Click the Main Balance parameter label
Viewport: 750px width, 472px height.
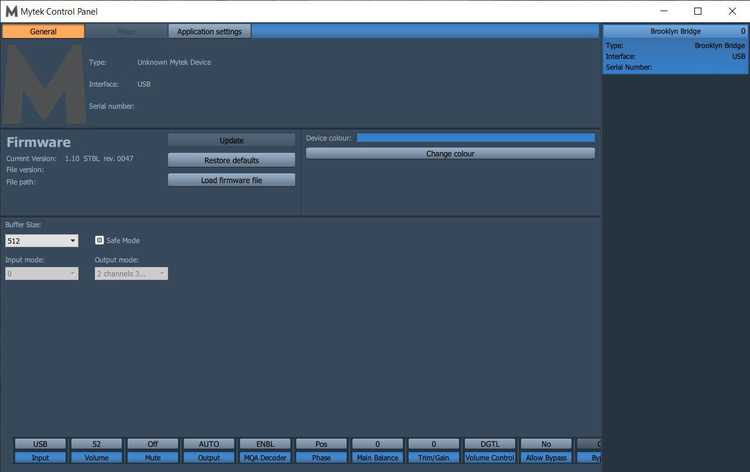tap(377, 458)
